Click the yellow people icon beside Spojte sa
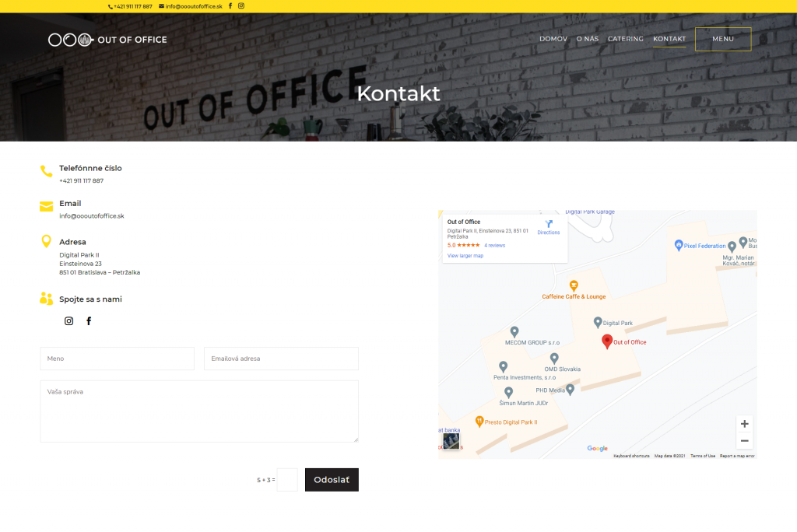This screenshot has width=797, height=532. (46, 298)
